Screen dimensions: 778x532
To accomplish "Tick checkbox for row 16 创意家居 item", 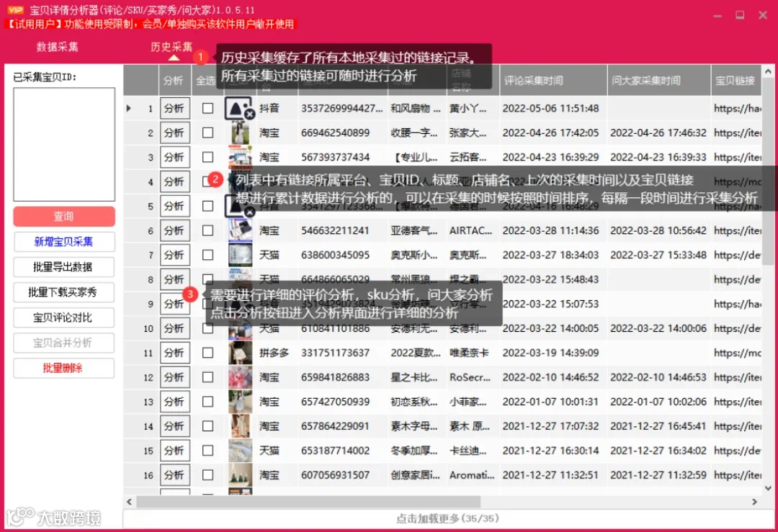I will 208,475.
